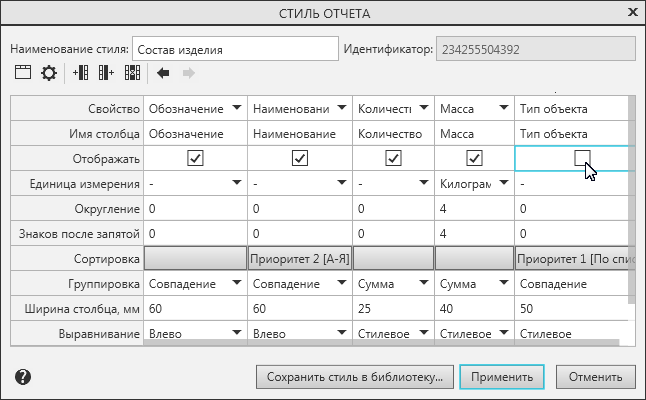This screenshot has width=646, height=400.
Task: Click the Наименование стиля text field
Action: coord(235,48)
